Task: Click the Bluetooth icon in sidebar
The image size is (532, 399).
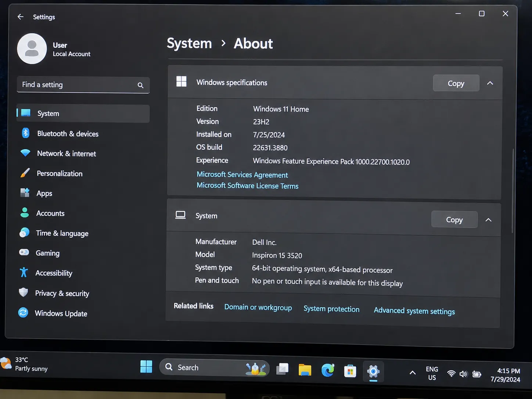Action: tap(25, 133)
